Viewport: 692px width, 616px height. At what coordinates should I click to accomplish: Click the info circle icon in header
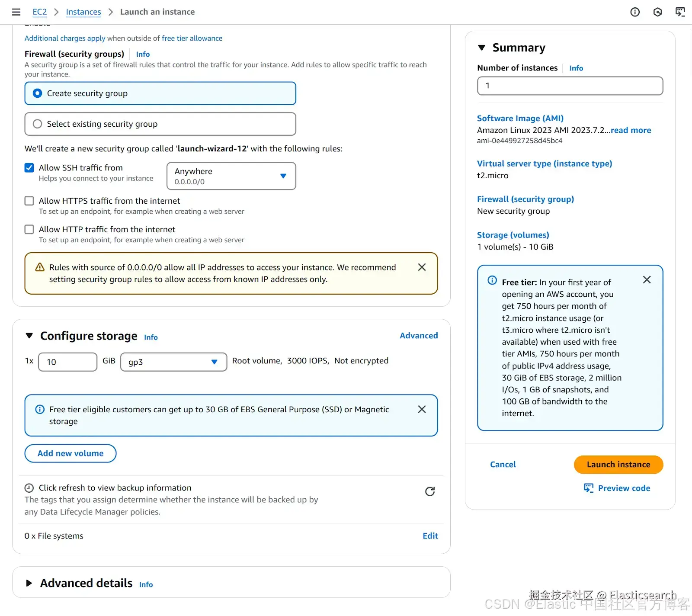(x=635, y=12)
